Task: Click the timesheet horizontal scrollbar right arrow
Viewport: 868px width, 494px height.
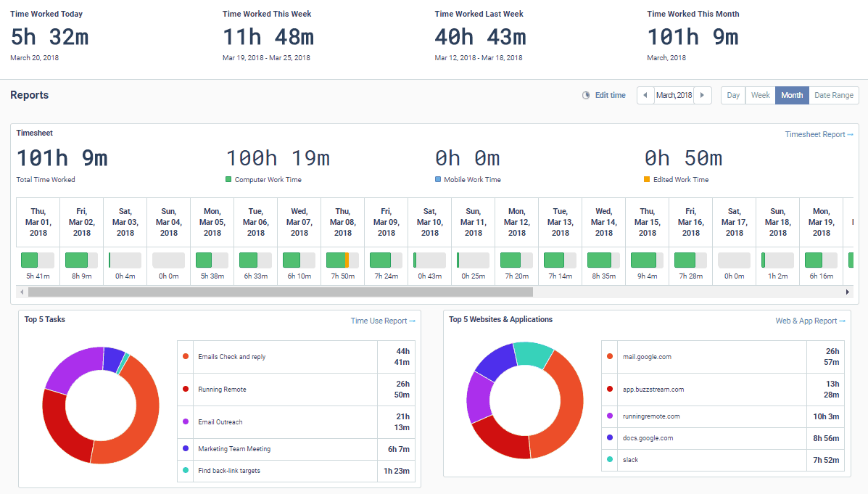Action: point(847,292)
